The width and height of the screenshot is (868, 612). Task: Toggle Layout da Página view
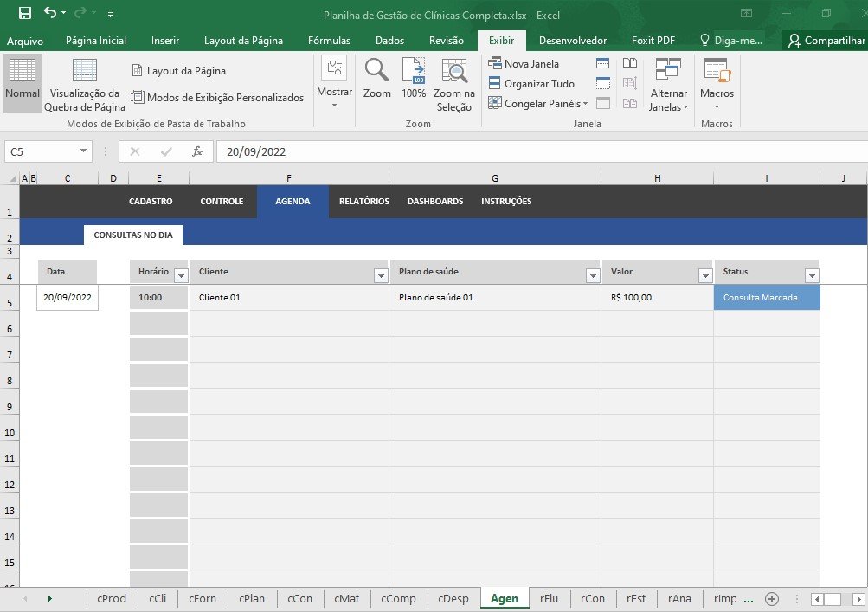(178, 71)
